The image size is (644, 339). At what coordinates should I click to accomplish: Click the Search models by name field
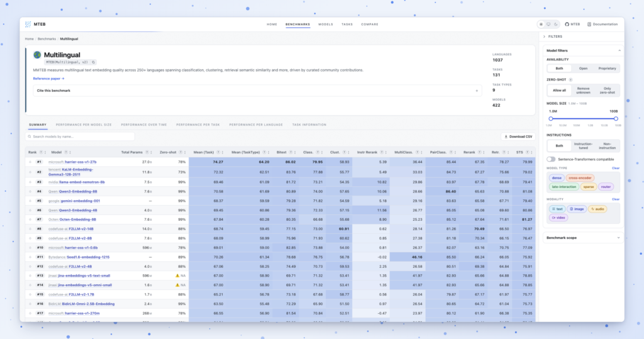click(x=80, y=136)
